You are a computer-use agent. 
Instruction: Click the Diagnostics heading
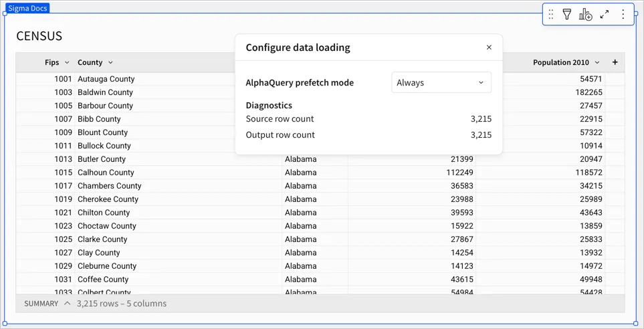click(269, 105)
